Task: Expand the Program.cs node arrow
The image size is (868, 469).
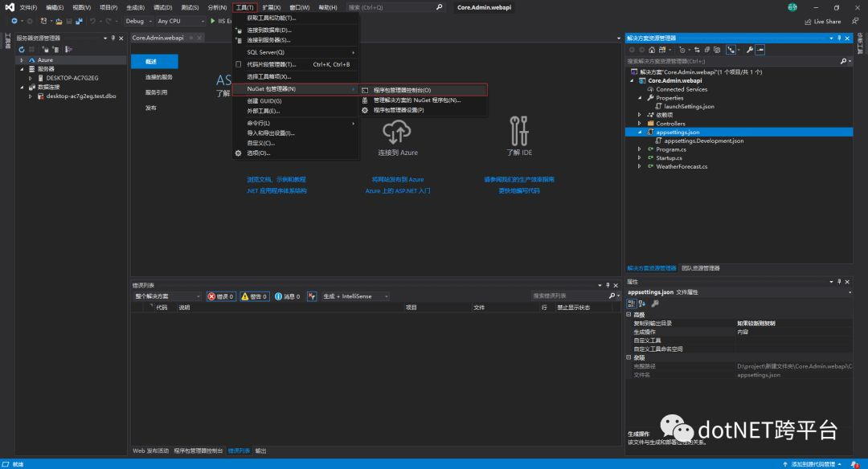Action: click(x=640, y=149)
